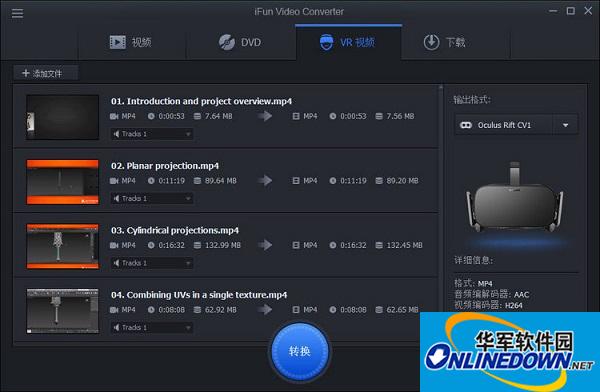Expand Track 1 dropdown for Planar projection
The height and width of the screenshot is (392, 600).
point(152,198)
